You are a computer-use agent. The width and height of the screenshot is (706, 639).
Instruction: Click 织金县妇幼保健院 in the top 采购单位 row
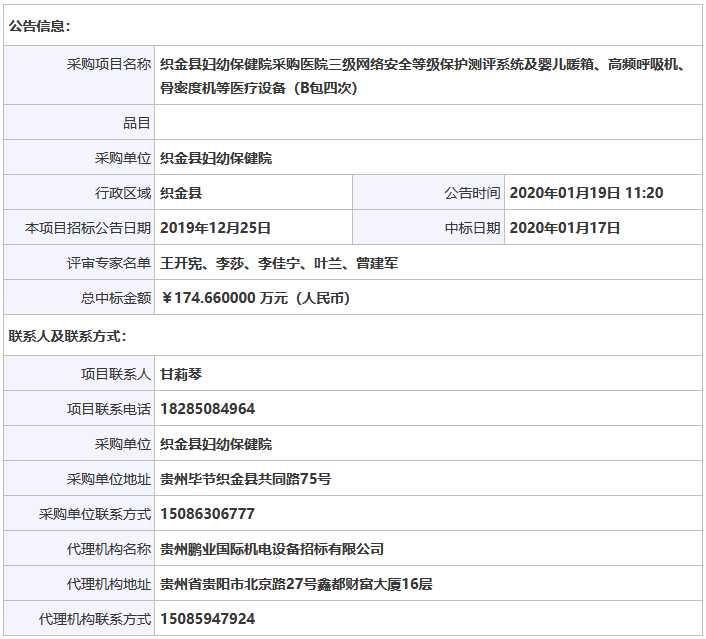[216, 158]
